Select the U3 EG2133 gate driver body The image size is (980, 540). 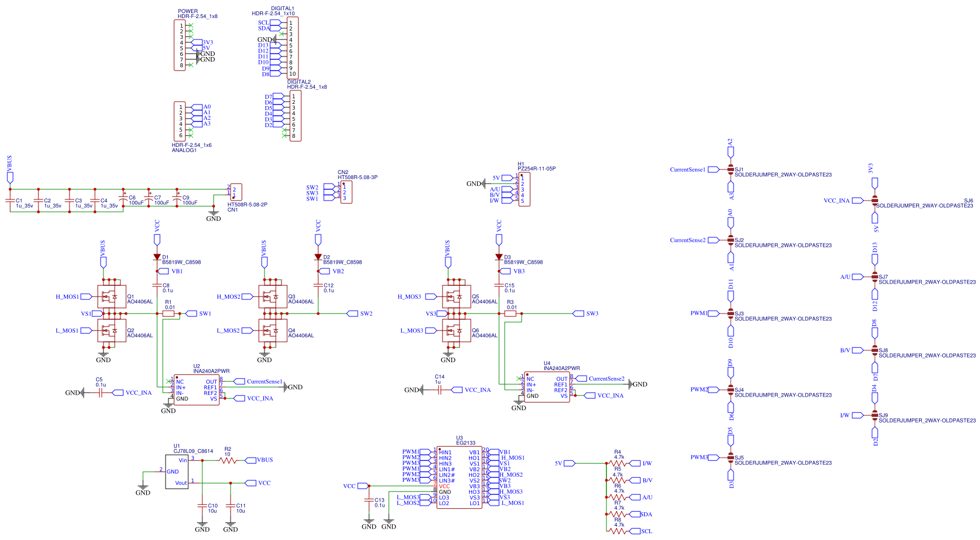click(x=459, y=477)
